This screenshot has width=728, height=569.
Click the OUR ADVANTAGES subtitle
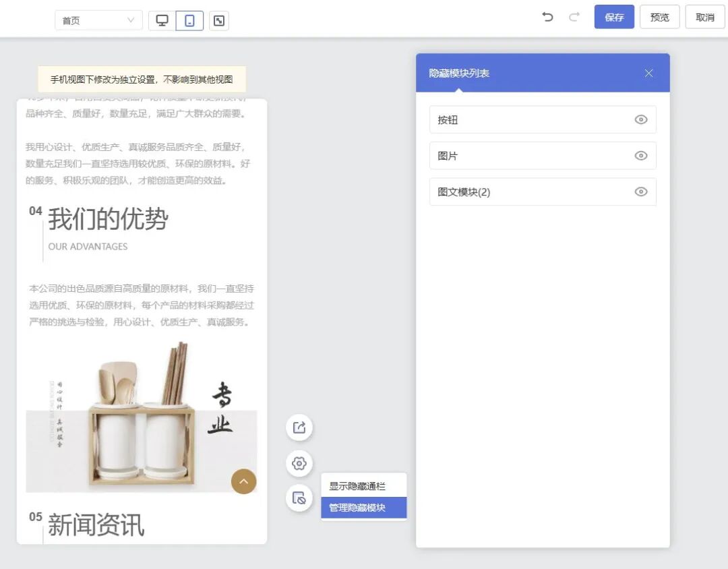pos(88,247)
